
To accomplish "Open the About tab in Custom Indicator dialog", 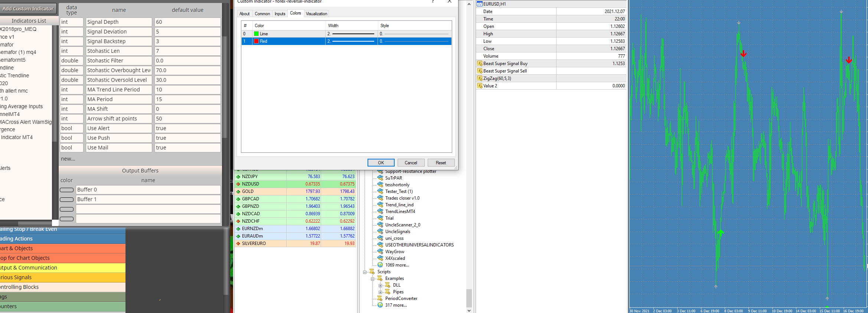I will click(244, 14).
